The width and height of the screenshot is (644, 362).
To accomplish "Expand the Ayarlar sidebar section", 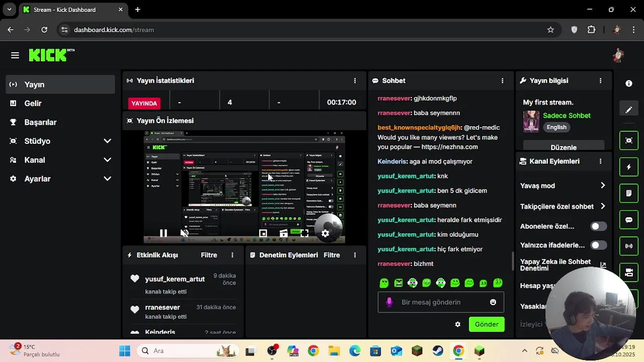I will (107, 179).
